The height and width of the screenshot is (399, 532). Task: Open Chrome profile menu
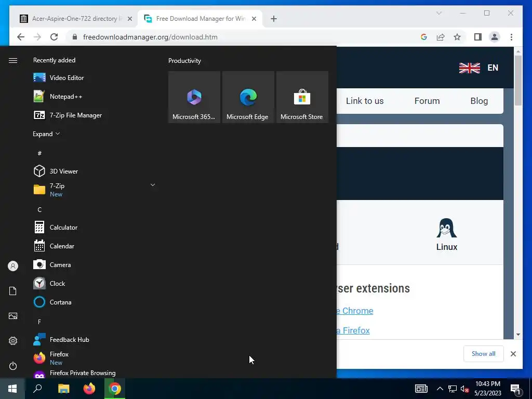[x=495, y=37]
